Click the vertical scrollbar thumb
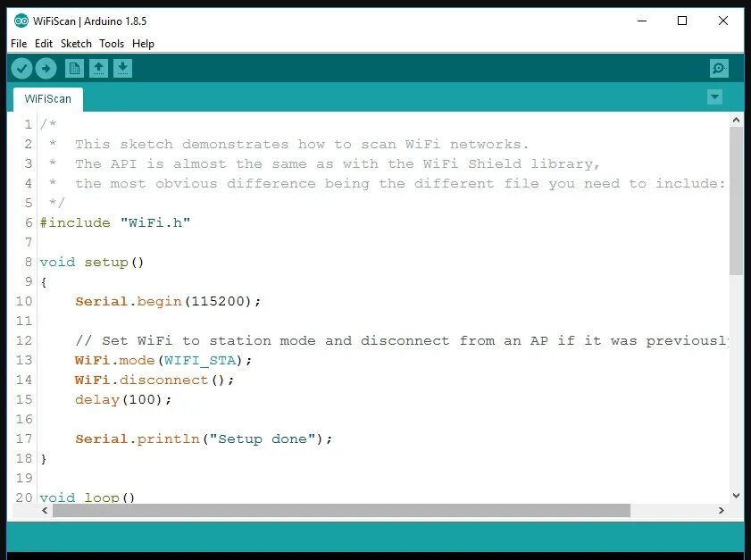 [736, 201]
